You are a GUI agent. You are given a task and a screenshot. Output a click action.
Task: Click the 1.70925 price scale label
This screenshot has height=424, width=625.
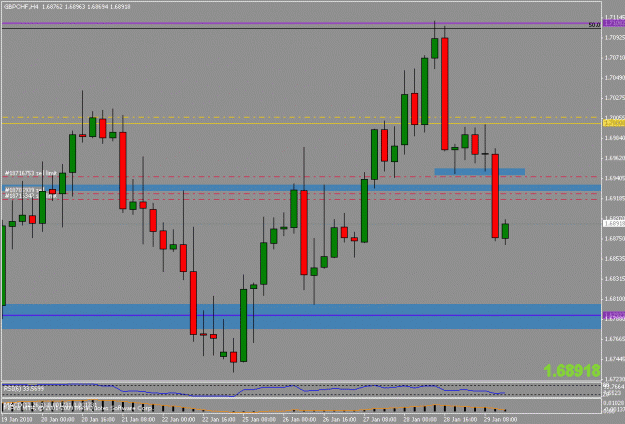(614, 37)
